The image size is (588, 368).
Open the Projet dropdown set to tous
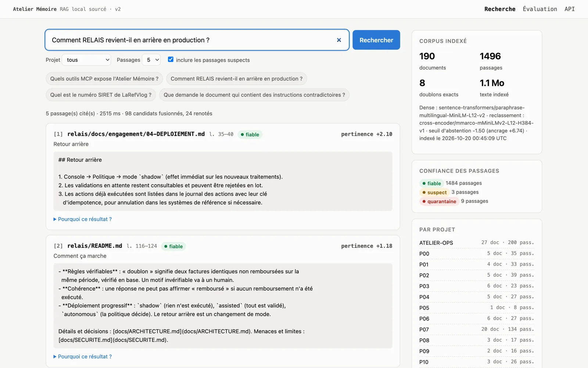point(86,60)
